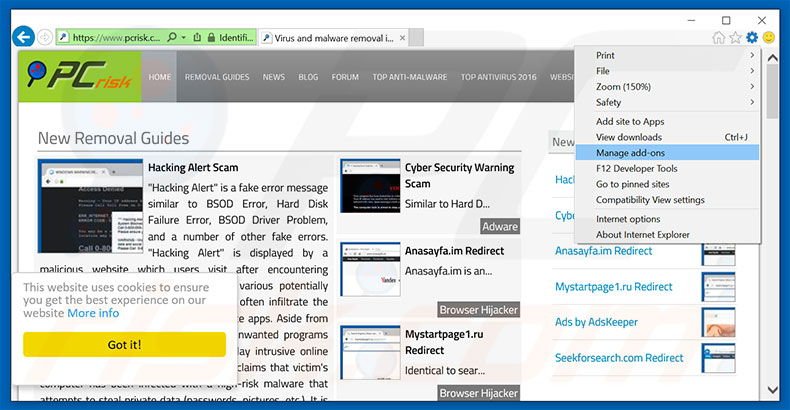Click the PCrisk logo
The width and height of the screenshot is (790, 410).
[80, 76]
